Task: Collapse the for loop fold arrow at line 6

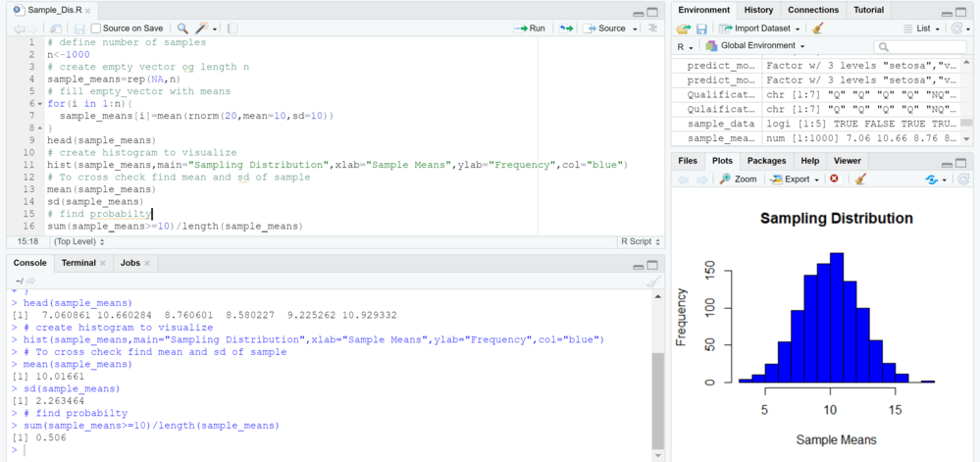Action: pyautogui.click(x=40, y=103)
